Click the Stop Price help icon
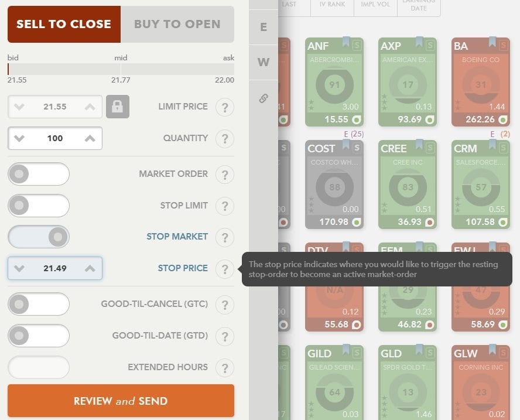The image size is (520, 420). coord(224,269)
